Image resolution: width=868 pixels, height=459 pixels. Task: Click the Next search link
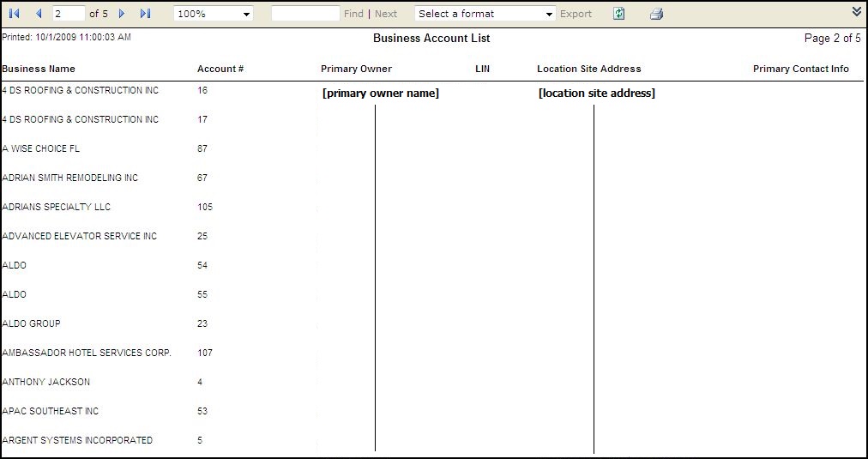pos(386,14)
